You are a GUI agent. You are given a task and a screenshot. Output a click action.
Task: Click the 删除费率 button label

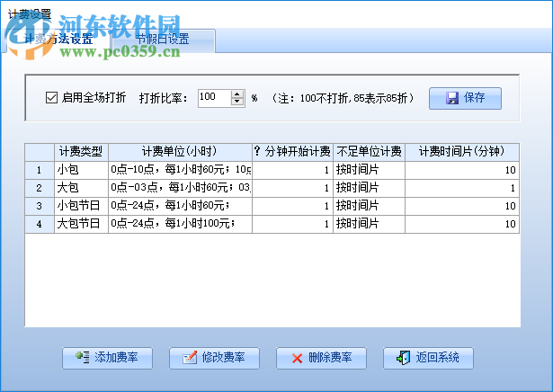point(330,358)
